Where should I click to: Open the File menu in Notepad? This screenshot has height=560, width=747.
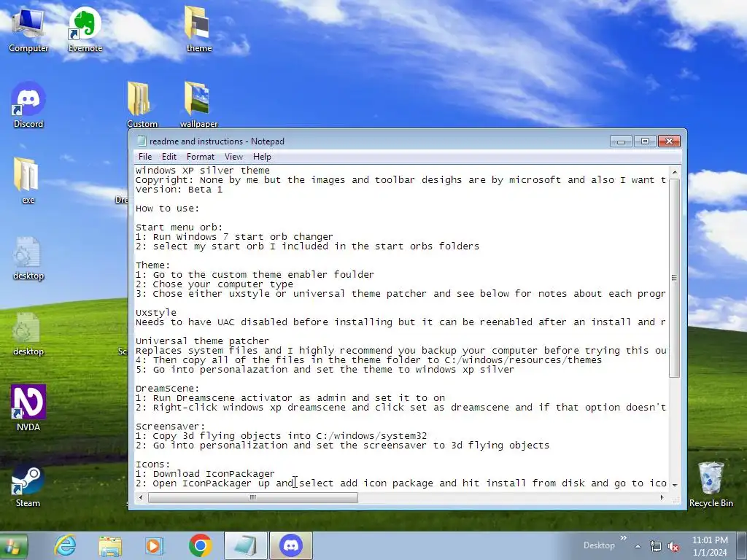pos(145,157)
